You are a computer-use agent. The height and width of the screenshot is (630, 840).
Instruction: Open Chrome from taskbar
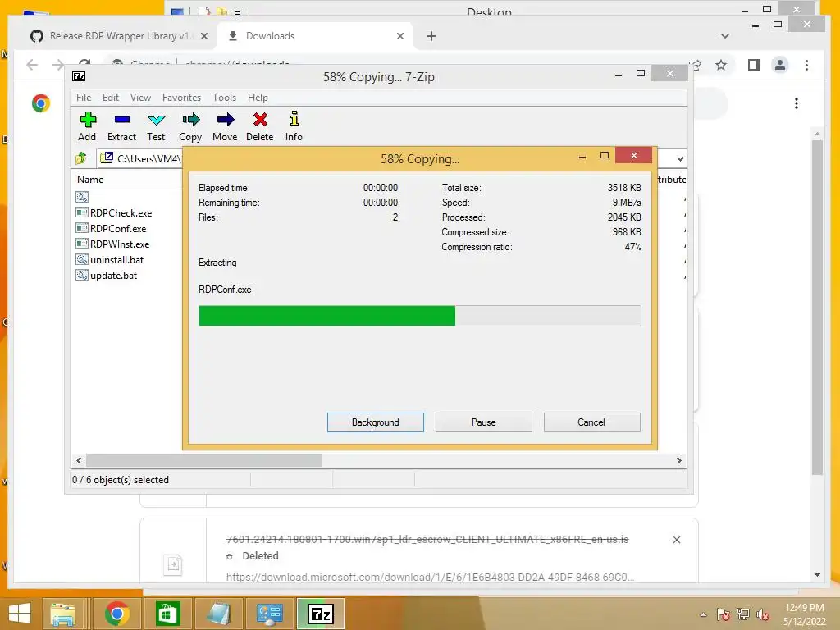(116, 614)
